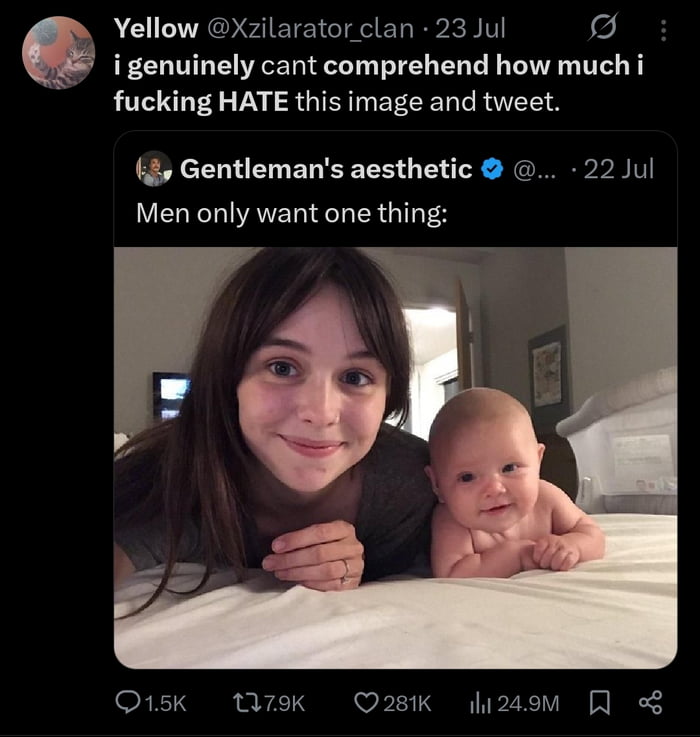
Task: Click the "Men only want one thing:" text
Action: (x=291, y=213)
